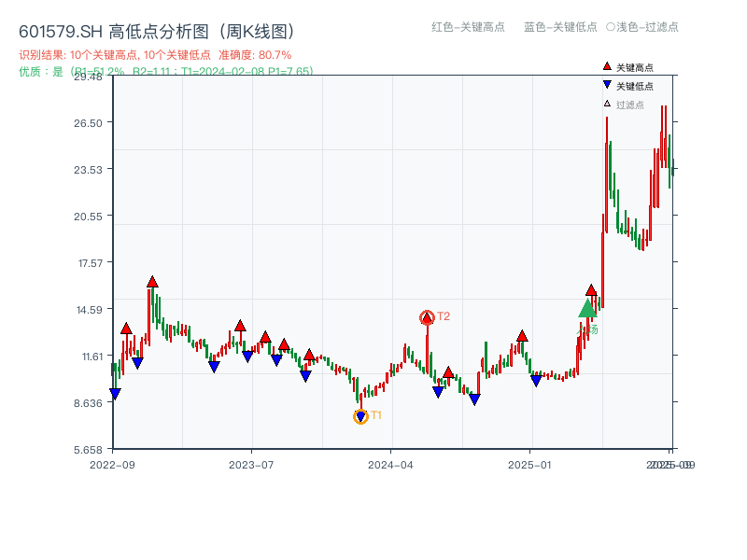The width and height of the screenshot is (747, 560).
Task: Click the 23.53 y-axis label
Action: coord(88,170)
